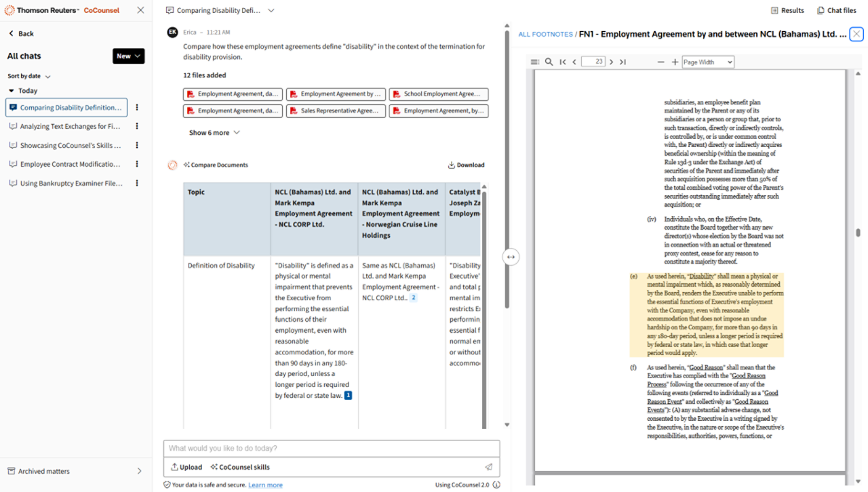The width and height of the screenshot is (868, 492).
Task: Zoom out the PDF document
Action: click(x=661, y=62)
